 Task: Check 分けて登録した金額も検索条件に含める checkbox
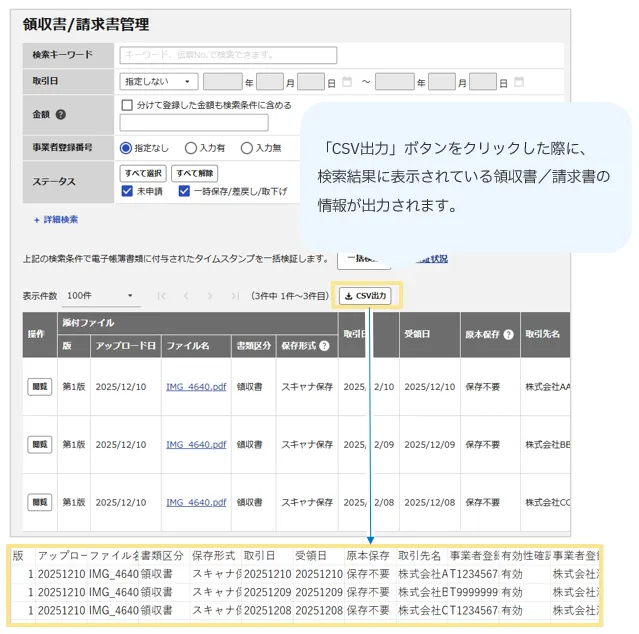(x=127, y=105)
